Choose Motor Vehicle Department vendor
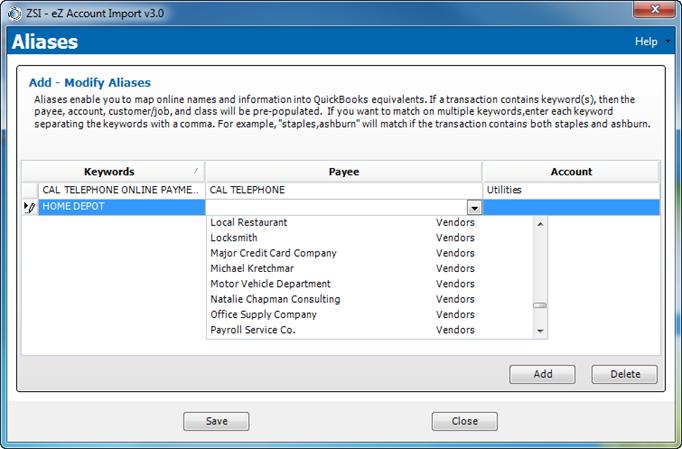The width and height of the screenshot is (682, 449). pyautogui.click(x=271, y=283)
